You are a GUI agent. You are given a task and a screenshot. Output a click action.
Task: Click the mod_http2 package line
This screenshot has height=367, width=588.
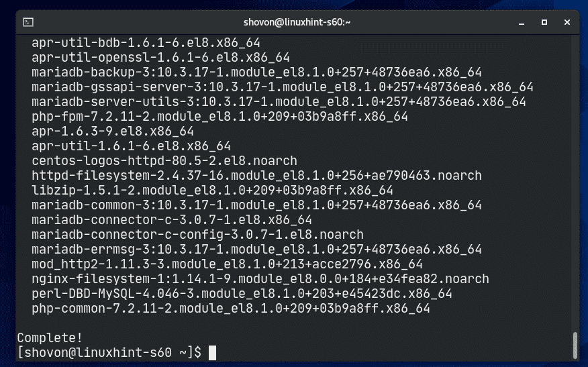click(x=226, y=264)
